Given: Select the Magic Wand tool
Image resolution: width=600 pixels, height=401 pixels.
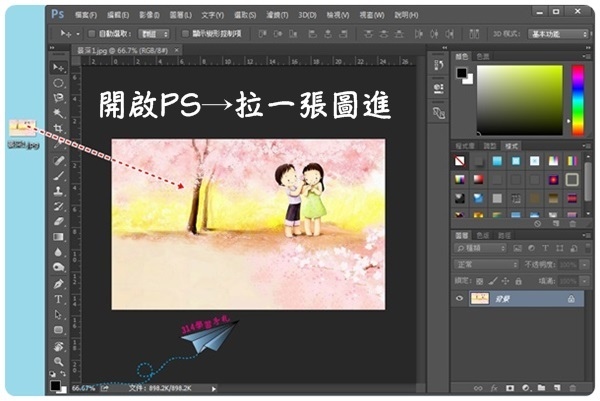Looking at the screenshot, I should coord(59,113).
